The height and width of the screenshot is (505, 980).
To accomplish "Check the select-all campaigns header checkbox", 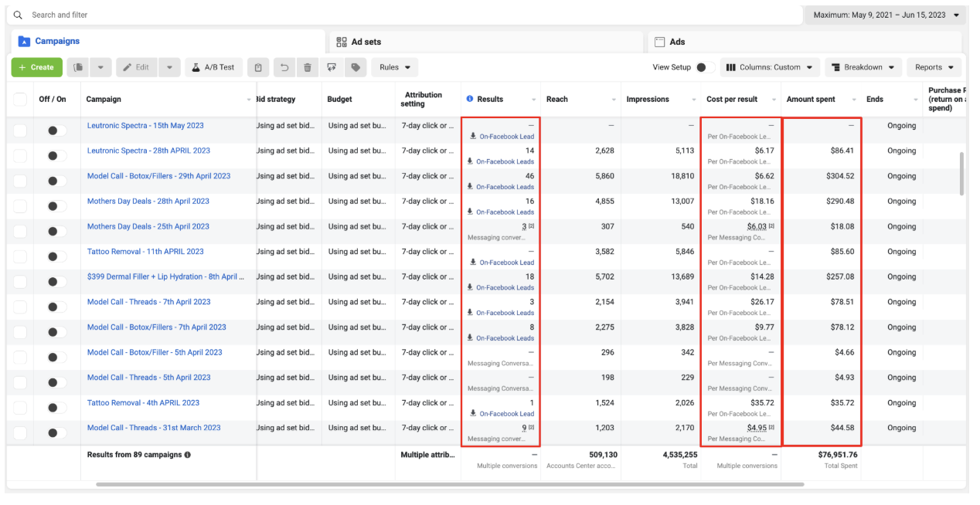I will [20, 100].
